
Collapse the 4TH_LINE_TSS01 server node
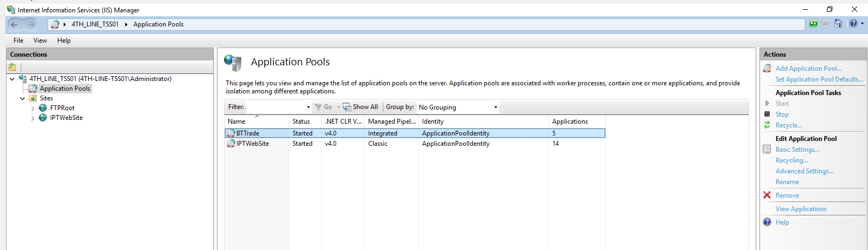click(x=12, y=79)
